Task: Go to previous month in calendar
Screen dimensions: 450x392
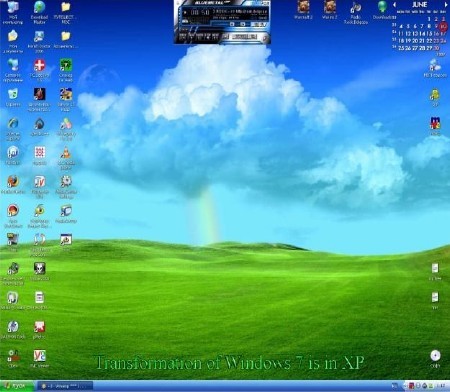Action: pyautogui.click(x=395, y=5)
